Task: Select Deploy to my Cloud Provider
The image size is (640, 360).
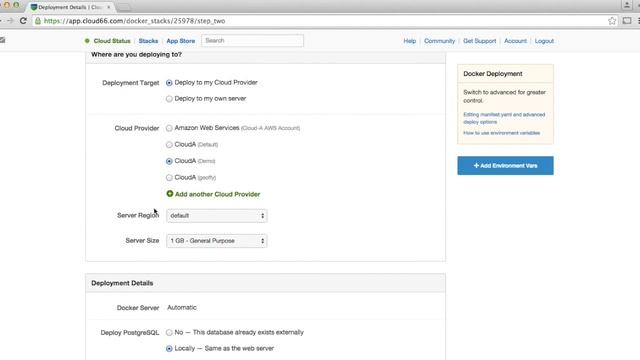Action: click(169, 83)
